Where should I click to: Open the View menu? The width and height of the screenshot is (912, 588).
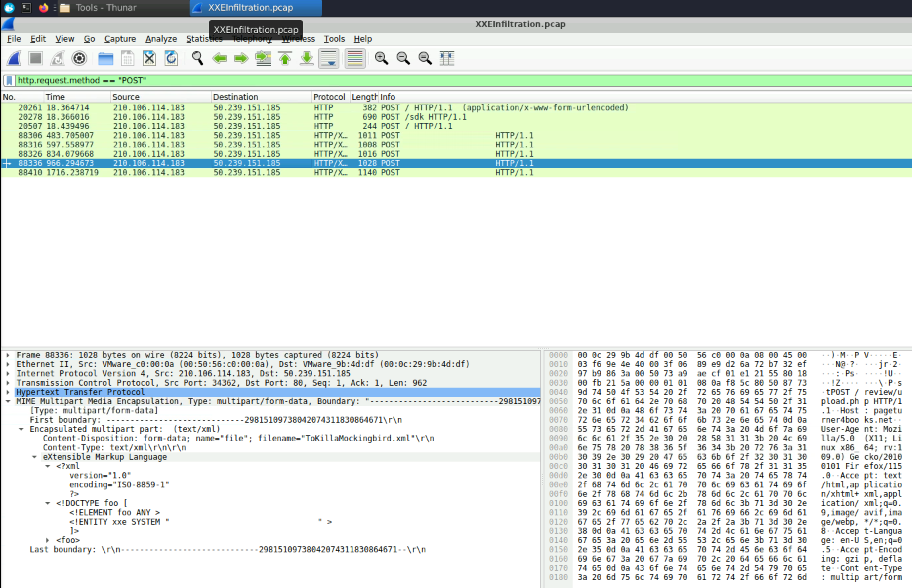coord(64,39)
